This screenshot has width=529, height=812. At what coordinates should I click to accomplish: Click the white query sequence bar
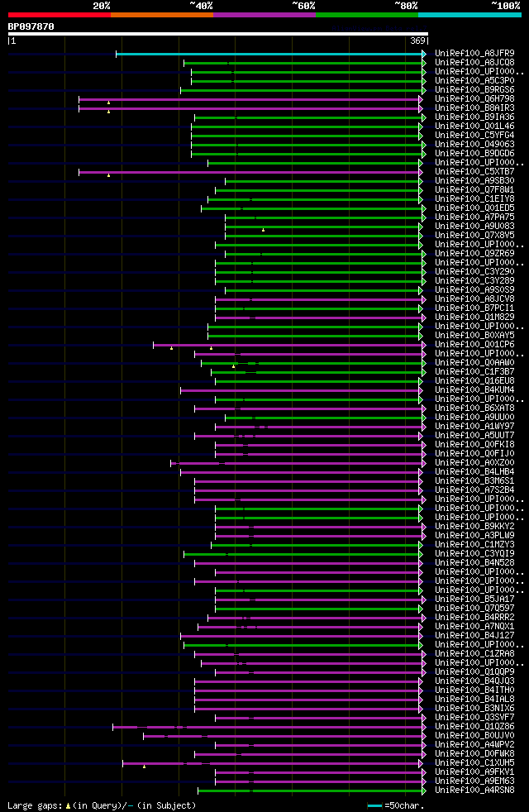(x=218, y=34)
